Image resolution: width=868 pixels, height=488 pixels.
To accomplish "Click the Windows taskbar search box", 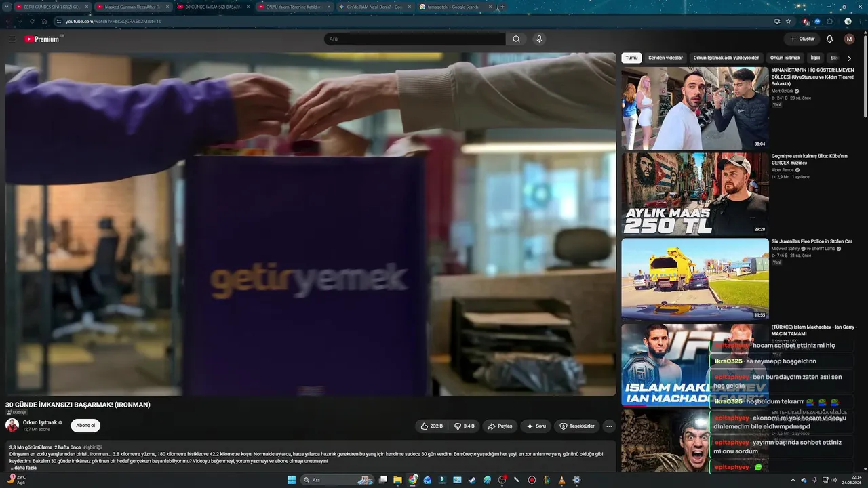I will (x=337, y=480).
